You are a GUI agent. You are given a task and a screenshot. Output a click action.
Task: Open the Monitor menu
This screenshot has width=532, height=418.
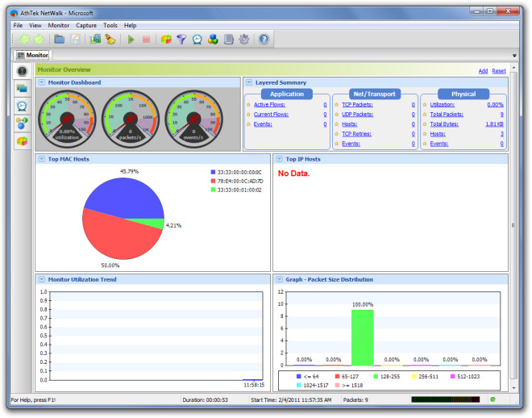pos(58,26)
